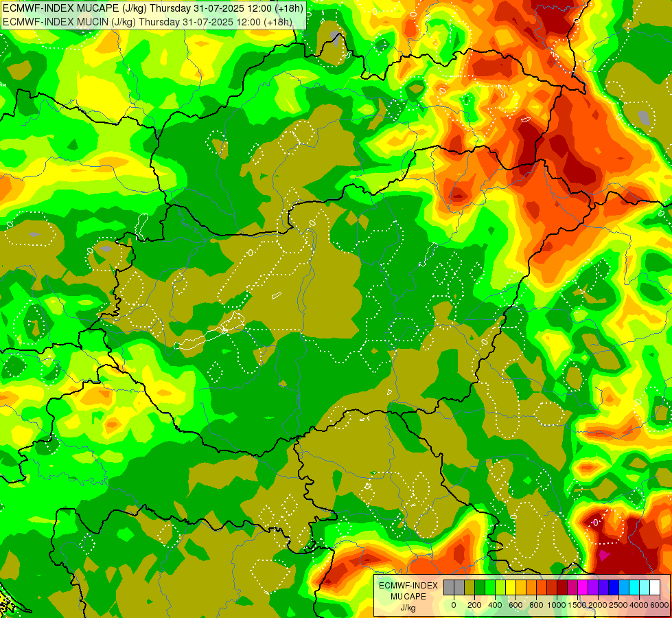Pick the yellow-green legend swatch
This screenshot has height=618, width=672.
(500, 588)
